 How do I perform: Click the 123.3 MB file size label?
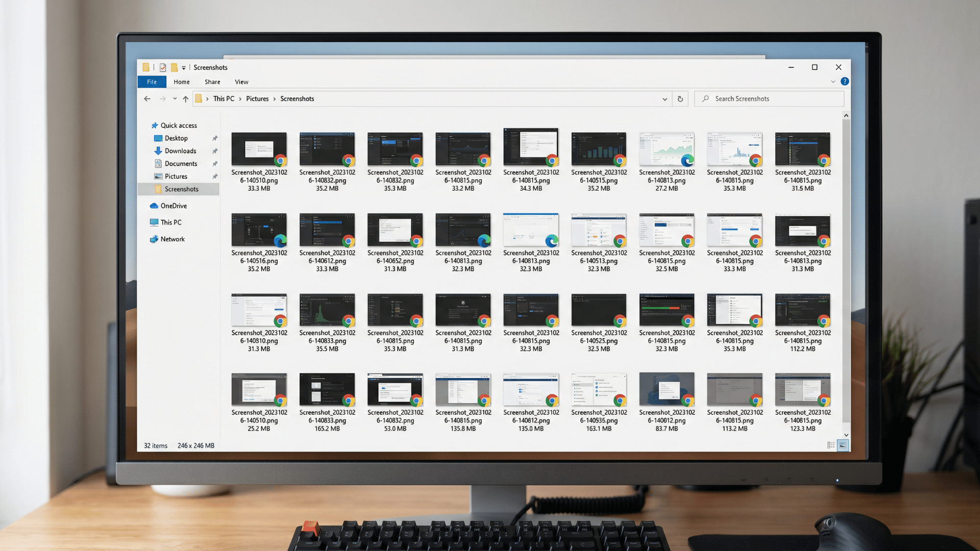[x=802, y=429]
